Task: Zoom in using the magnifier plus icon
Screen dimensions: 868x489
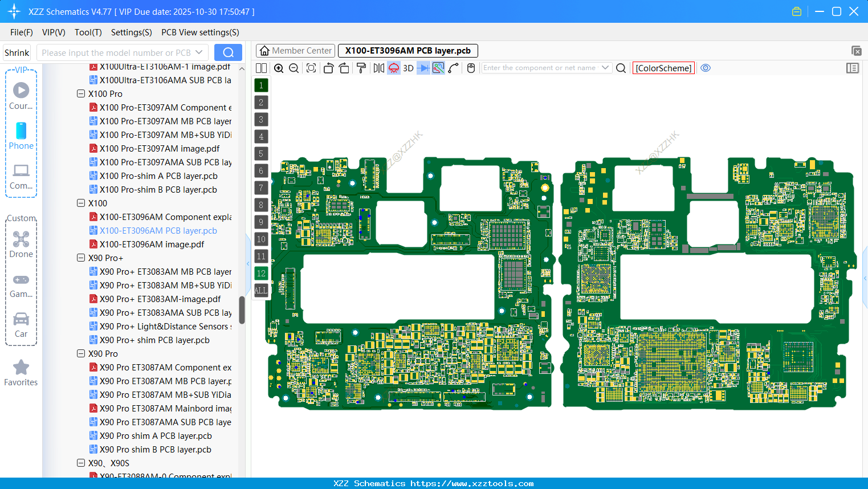Action: [x=279, y=68]
